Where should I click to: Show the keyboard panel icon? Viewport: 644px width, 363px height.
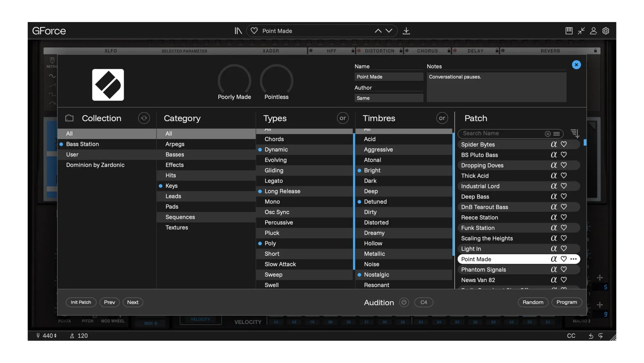click(569, 31)
